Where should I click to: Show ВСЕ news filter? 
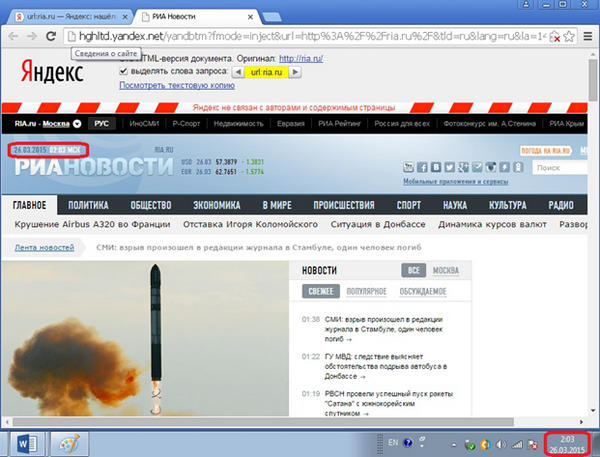click(414, 271)
